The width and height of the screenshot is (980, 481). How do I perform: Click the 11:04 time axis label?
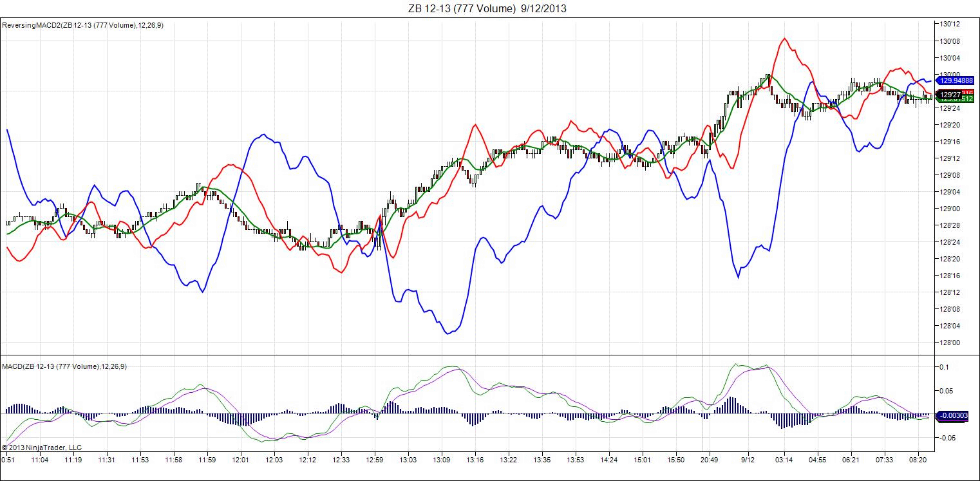(x=40, y=460)
